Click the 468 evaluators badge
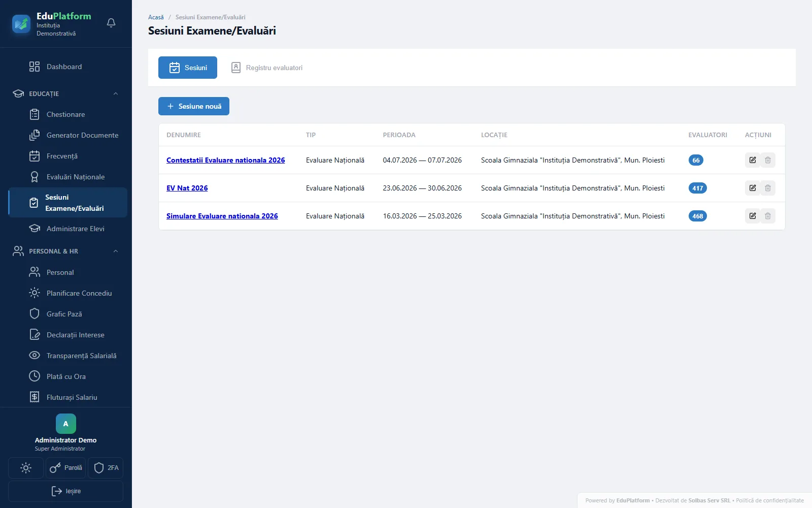This screenshot has width=812, height=508. (698, 216)
